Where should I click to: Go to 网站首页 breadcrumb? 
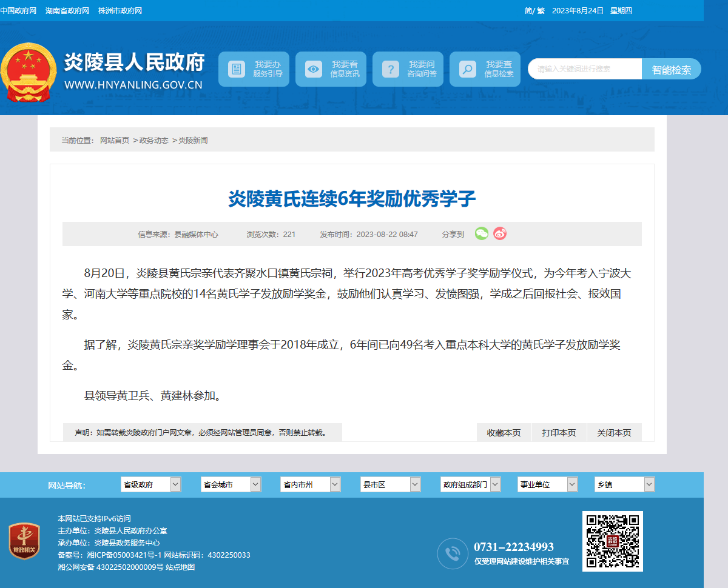(115, 141)
